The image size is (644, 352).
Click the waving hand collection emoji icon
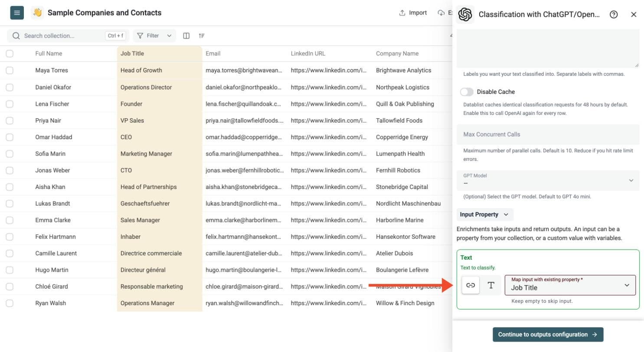tap(38, 13)
